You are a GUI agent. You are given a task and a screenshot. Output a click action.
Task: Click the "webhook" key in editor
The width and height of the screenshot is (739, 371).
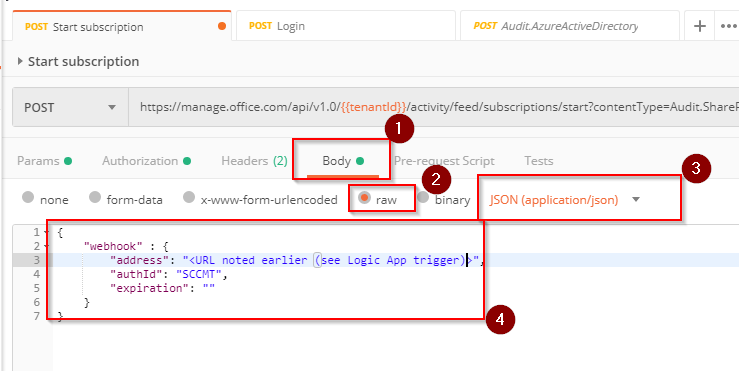(x=113, y=246)
